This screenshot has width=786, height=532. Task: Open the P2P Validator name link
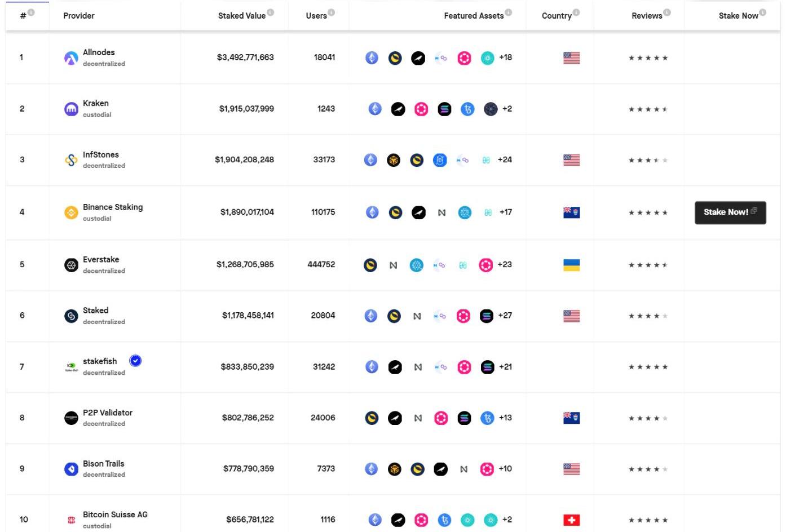108,413
